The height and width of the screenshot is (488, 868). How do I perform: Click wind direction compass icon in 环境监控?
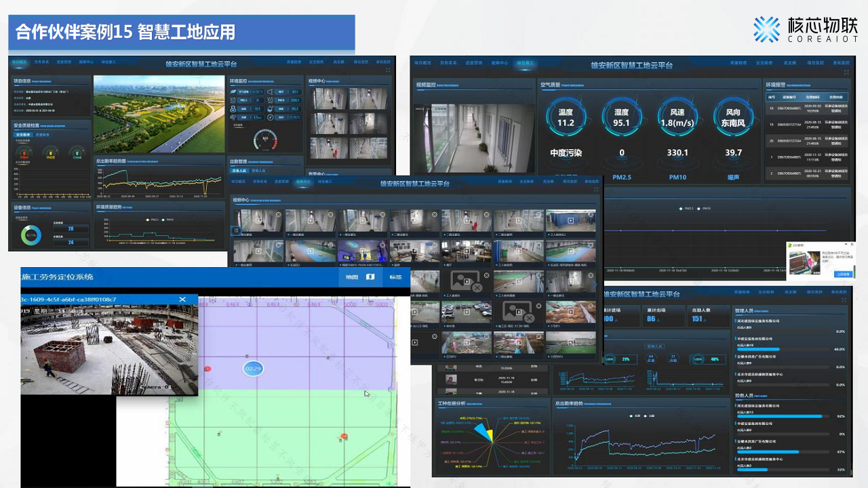click(271, 117)
